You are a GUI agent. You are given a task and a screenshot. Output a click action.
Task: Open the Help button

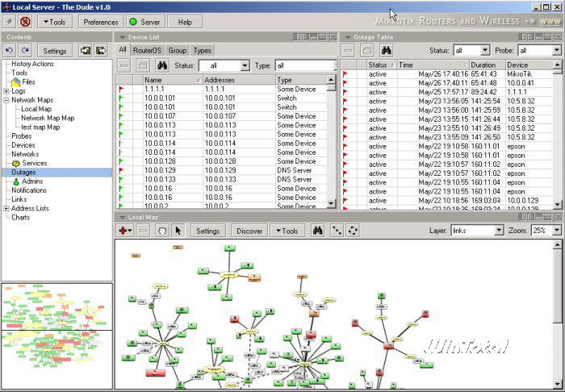(x=185, y=22)
